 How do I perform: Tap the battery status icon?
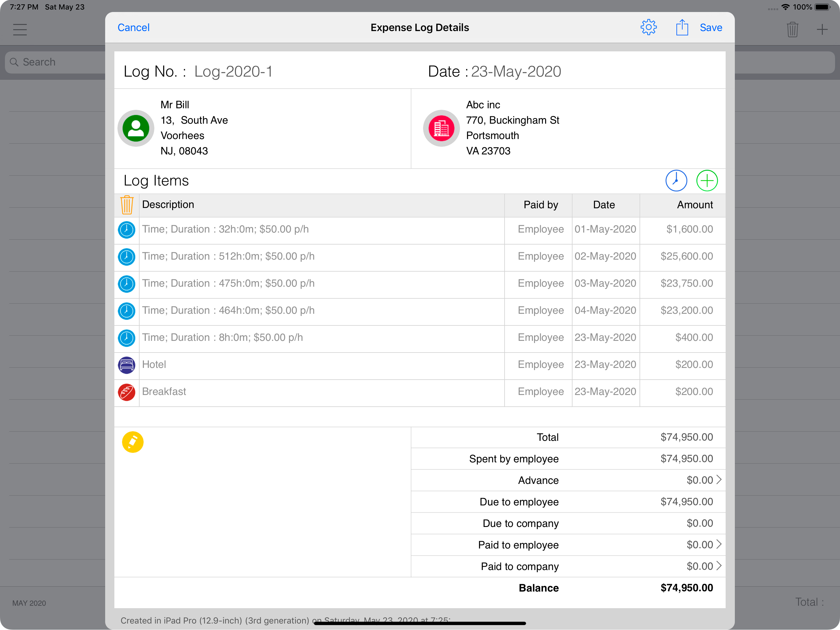coord(822,7)
